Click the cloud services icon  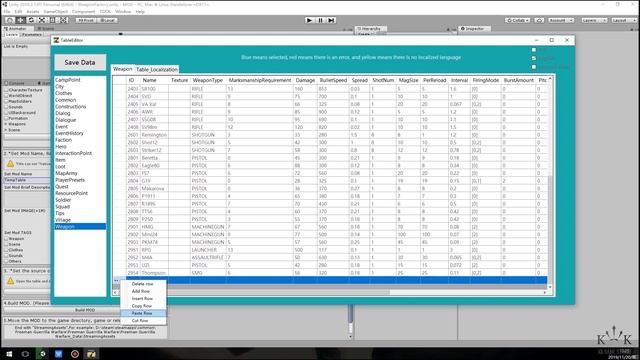539,20
